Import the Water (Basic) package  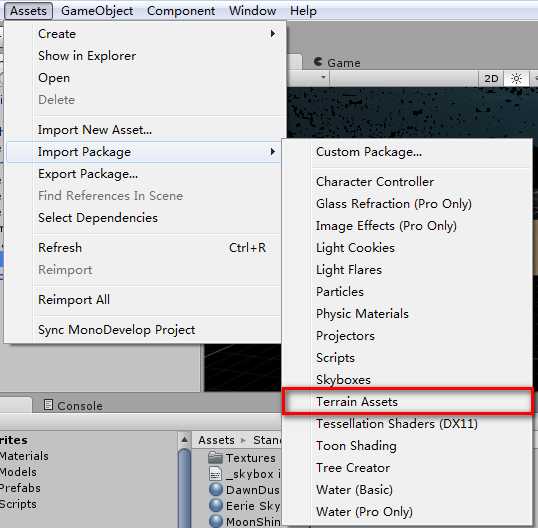[x=408, y=490]
